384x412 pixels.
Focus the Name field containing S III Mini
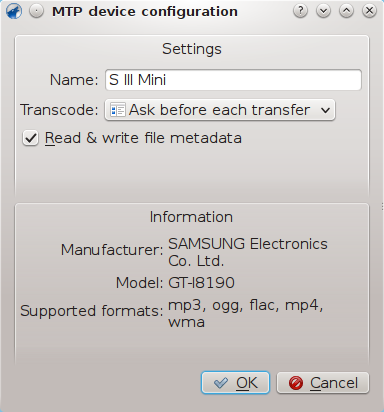pyautogui.click(x=233, y=80)
